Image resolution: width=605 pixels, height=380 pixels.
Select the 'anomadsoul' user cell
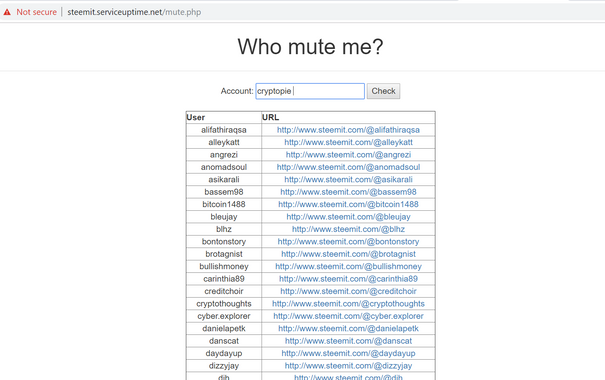tap(224, 167)
